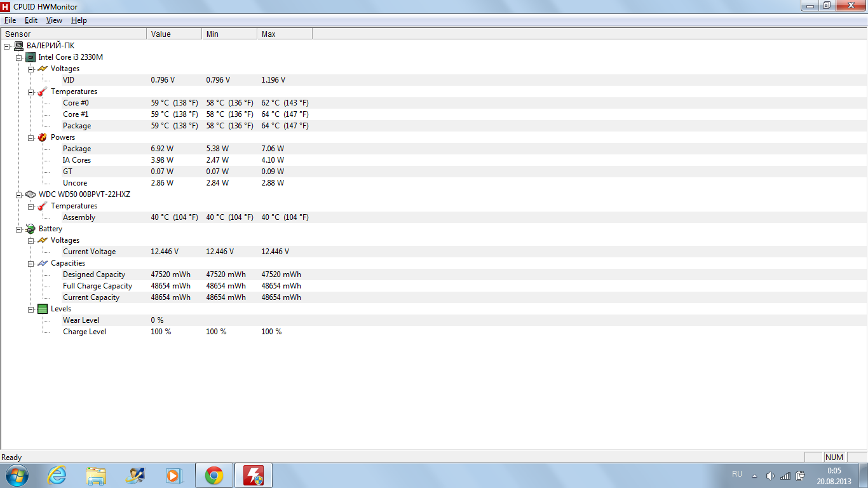Click the 6.92 W Package power value
868x488 pixels.
(162, 149)
